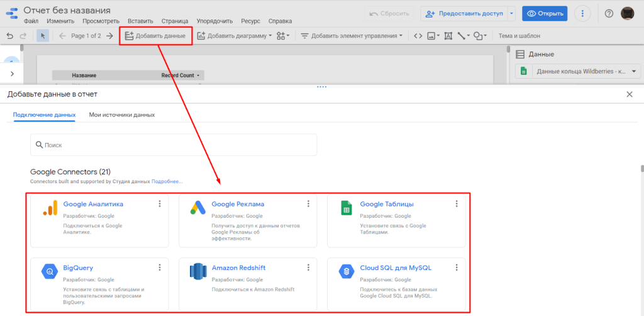
Task: Open the more options three-dot menu
Action: pos(582,14)
